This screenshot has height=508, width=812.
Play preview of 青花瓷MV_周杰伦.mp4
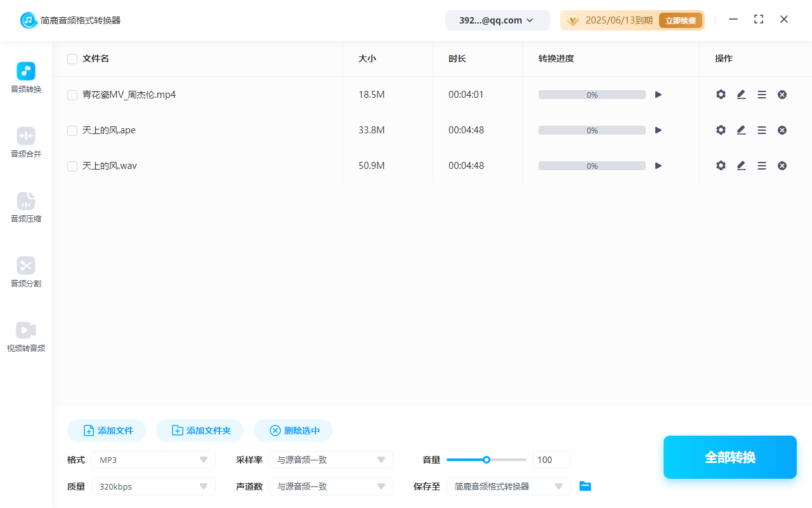658,94
